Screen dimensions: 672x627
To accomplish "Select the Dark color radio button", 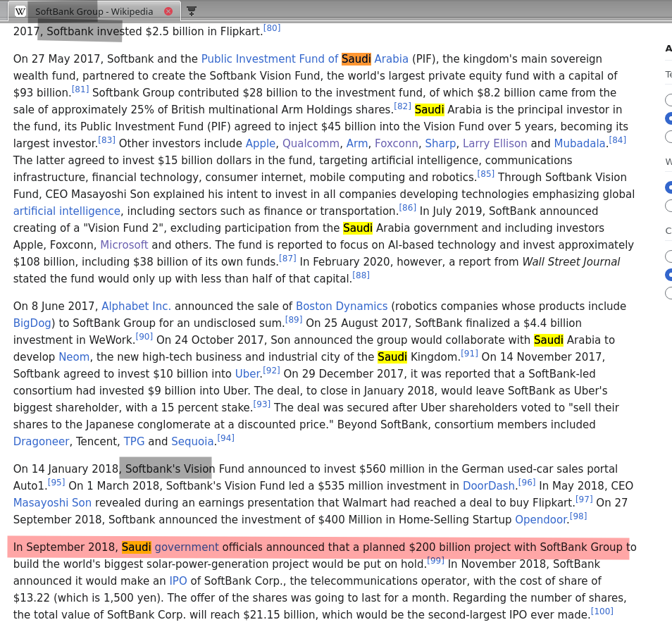I will coord(668,293).
